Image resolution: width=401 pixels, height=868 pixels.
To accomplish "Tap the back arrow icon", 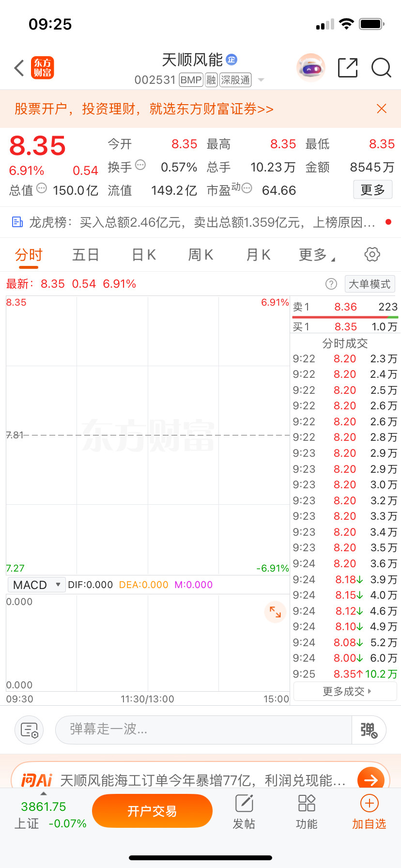I will click(19, 68).
